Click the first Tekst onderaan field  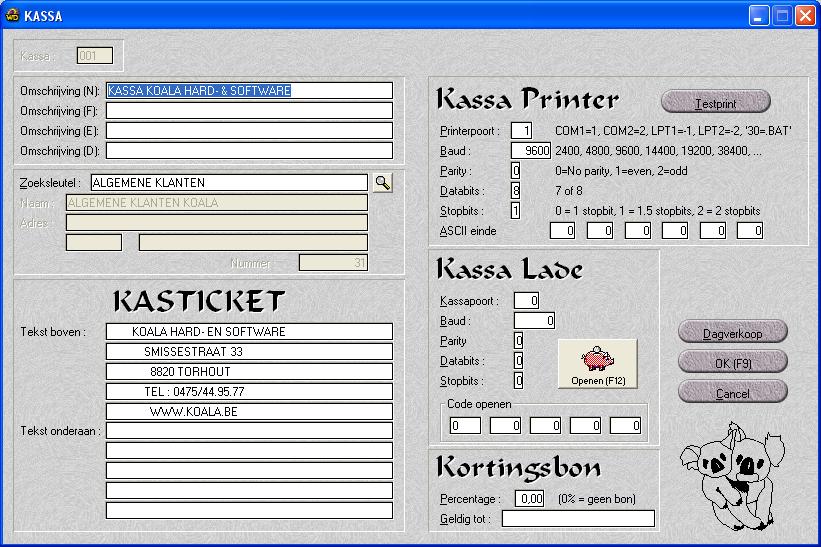249,431
